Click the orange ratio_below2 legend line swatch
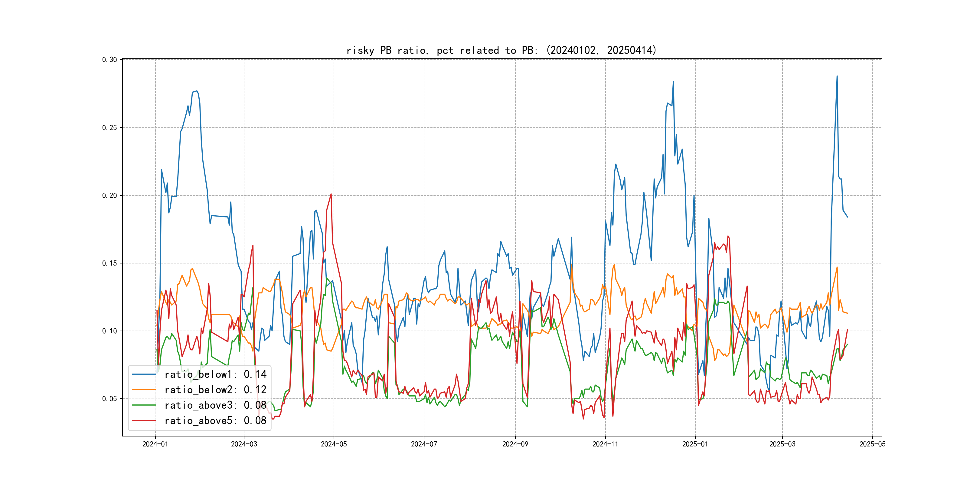The image size is (980, 490). point(144,390)
